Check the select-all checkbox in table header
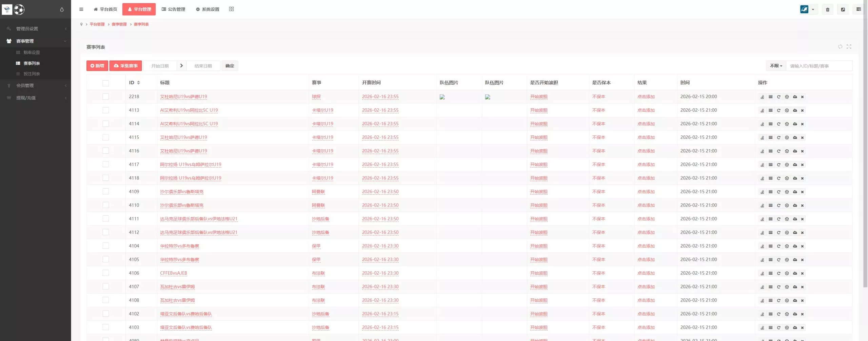 point(106,83)
